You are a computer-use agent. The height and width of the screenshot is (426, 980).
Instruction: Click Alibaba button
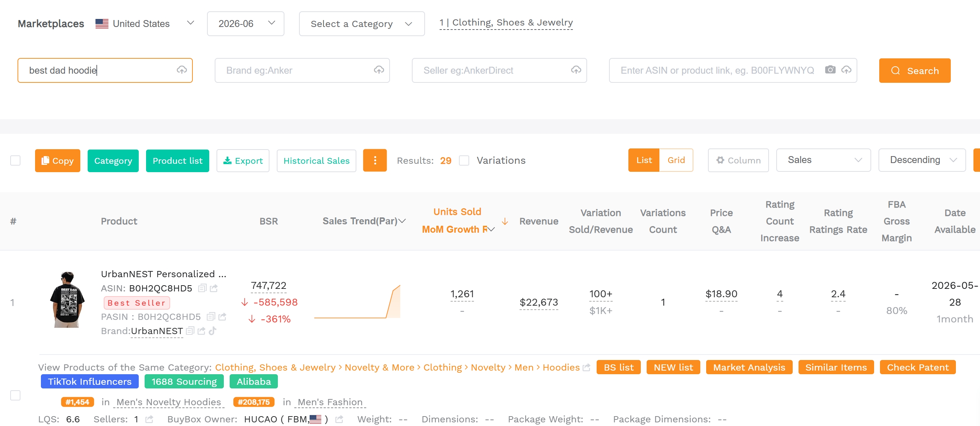click(253, 381)
